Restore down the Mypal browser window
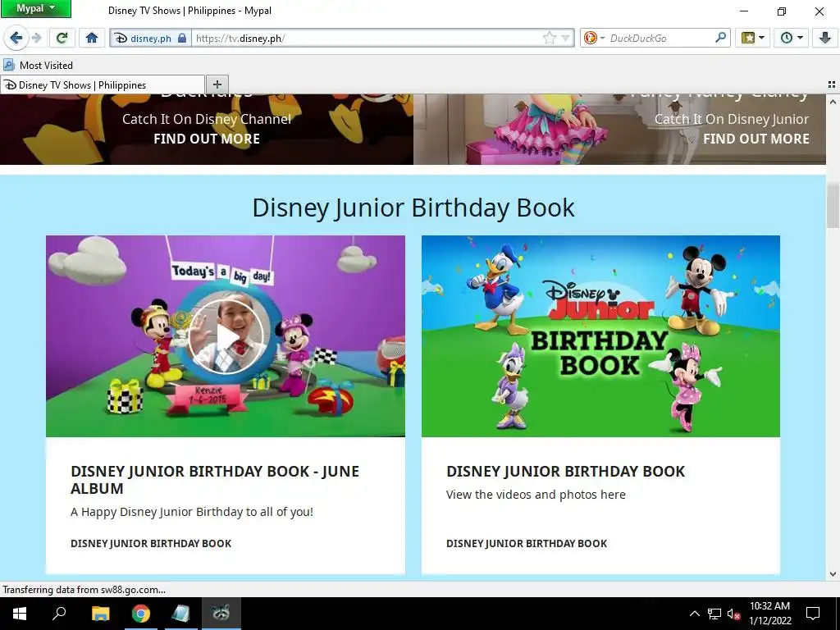Screen dimensions: 840x630 pyautogui.click(x=782, y=11)
